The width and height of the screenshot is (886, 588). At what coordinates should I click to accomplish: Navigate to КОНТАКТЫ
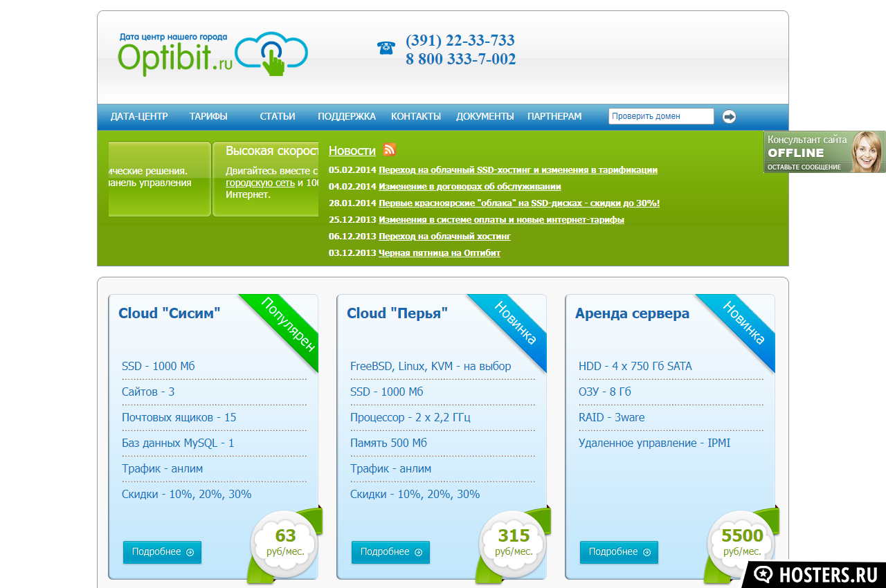(x=416, y=116)
